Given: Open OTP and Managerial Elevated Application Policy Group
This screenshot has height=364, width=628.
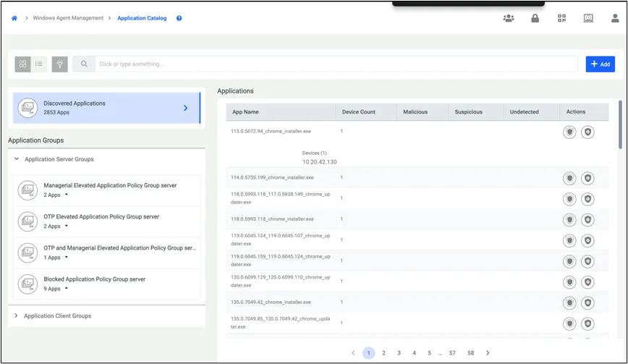Looking at the screenshot, I should tap(120, 248).
